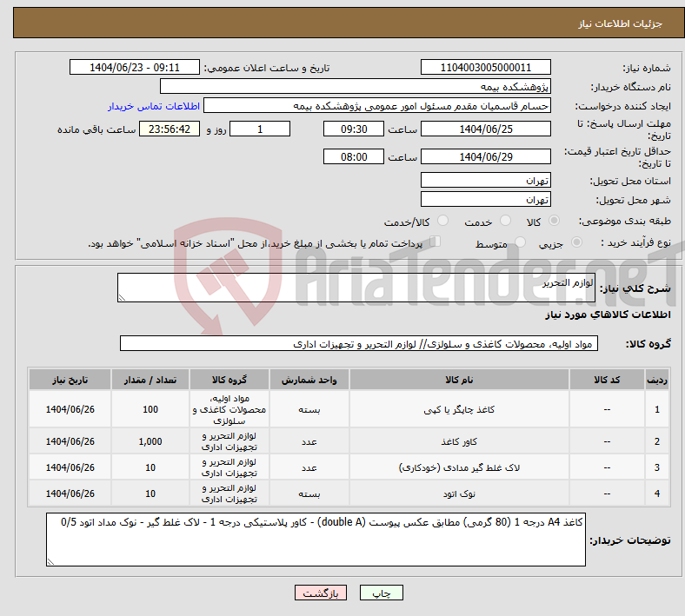Click the گروه کالا field
Viewport: 685px width, 616px height.
click(x=359, y=343)
